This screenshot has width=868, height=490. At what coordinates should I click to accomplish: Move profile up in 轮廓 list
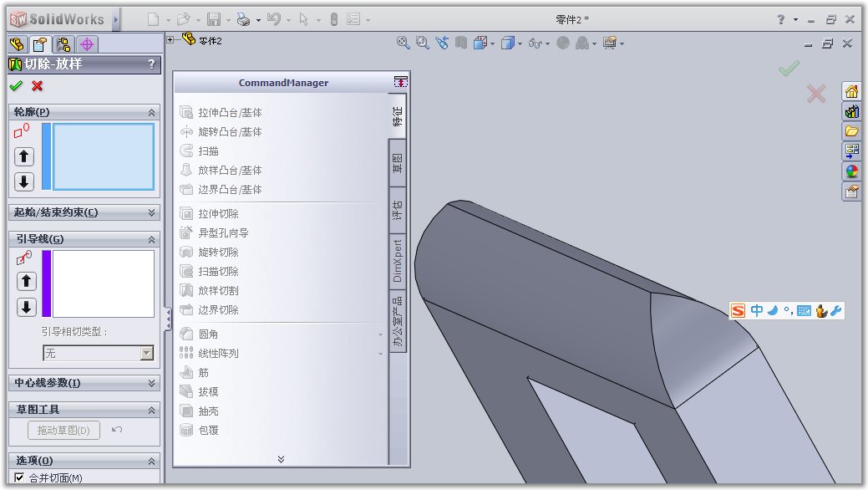(x=23, y=157)
